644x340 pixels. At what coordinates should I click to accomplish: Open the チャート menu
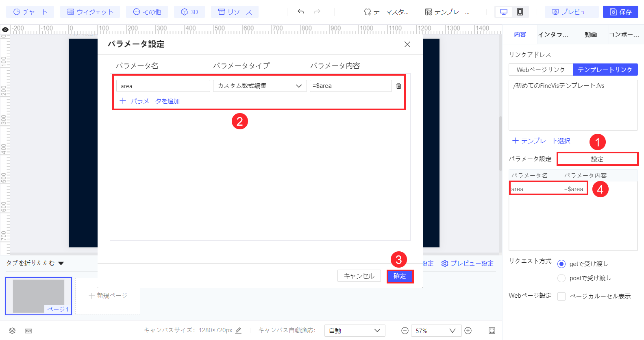[x=30, y=12]
